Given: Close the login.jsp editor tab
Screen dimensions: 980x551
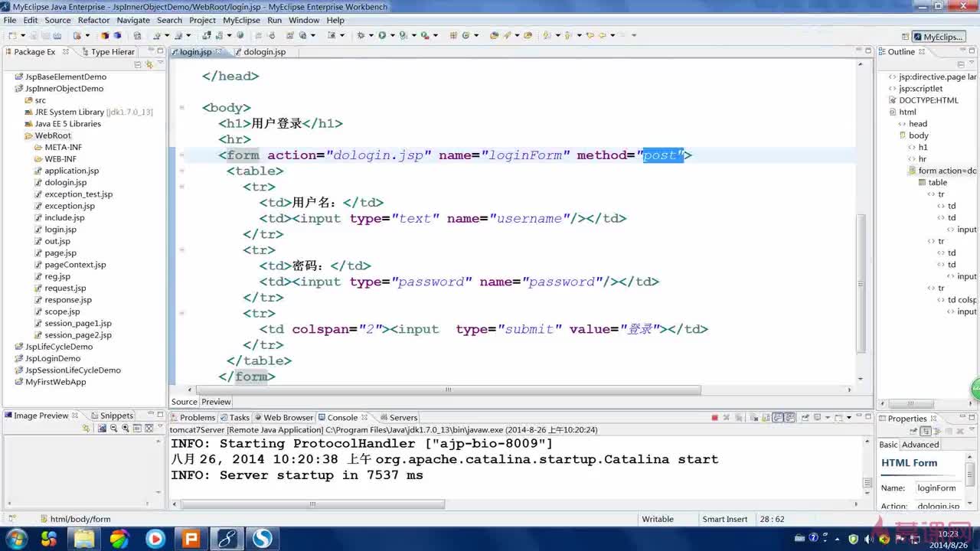Looking at the screenshot, I should coord(218,51).
